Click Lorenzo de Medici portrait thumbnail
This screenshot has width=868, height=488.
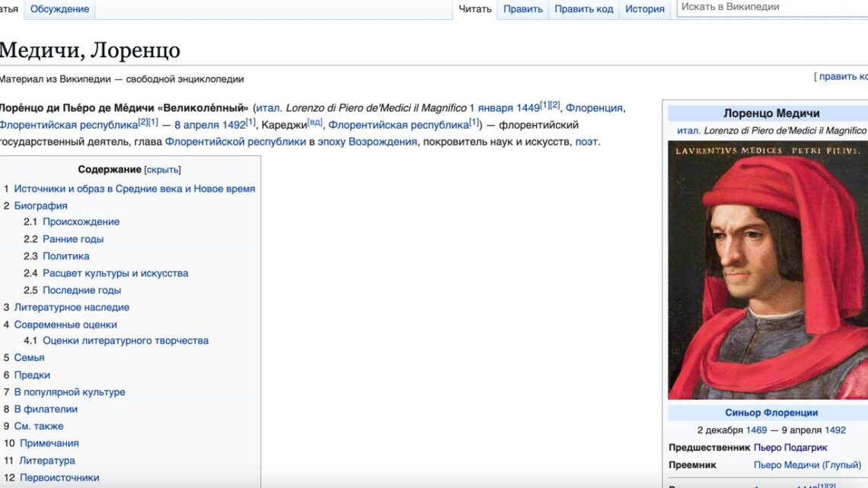point(767,270)
